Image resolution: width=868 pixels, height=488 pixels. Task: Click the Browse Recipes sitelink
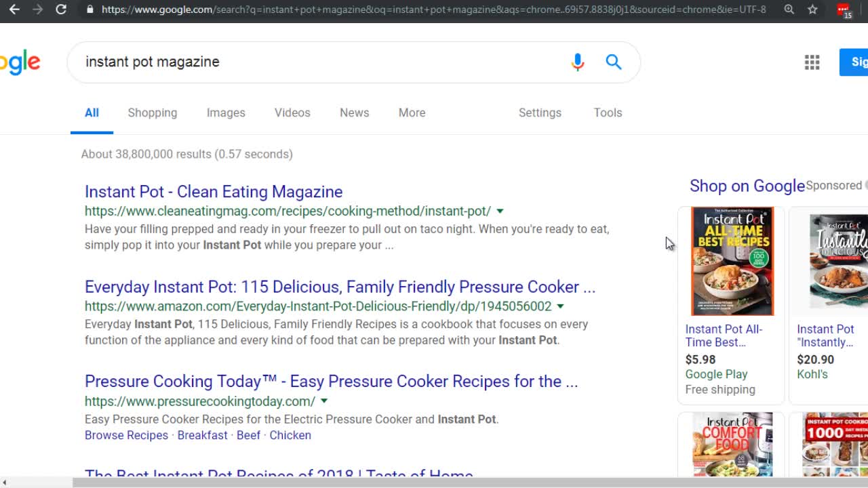(x=126, y=435)
